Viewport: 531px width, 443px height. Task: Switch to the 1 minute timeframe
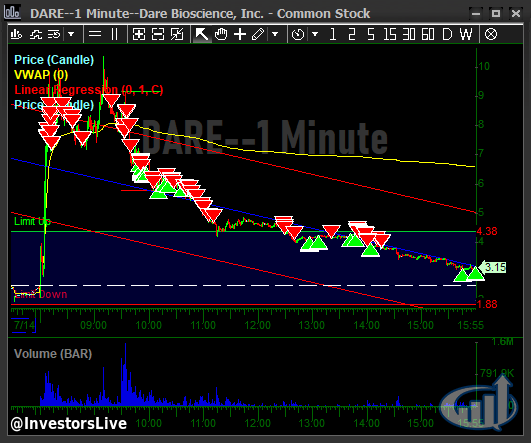point(333,34)
